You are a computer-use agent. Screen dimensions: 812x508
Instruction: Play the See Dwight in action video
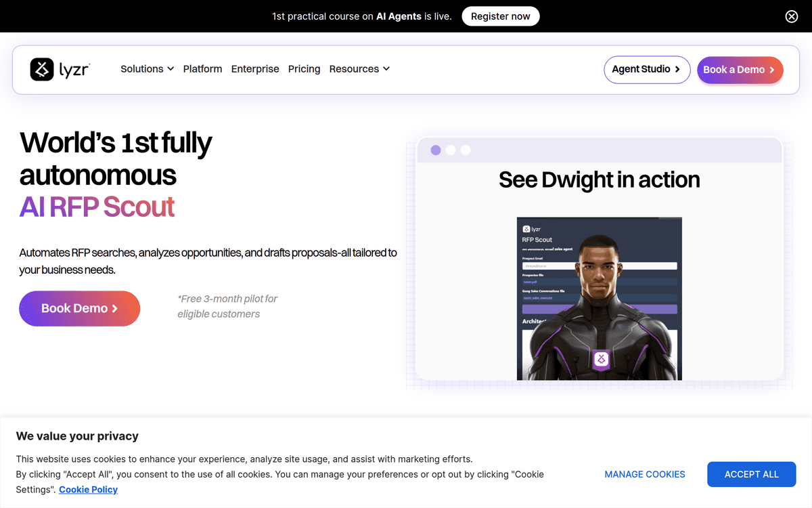click(599, 298)
